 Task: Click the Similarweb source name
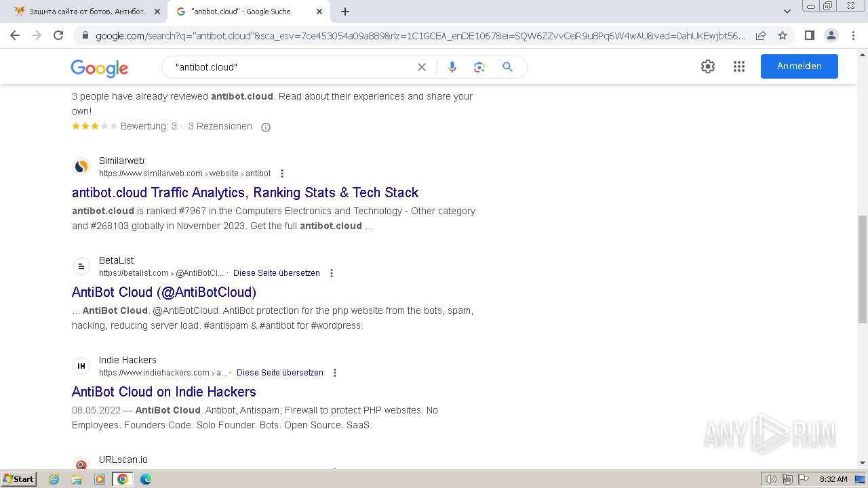click(x=121, y=161)
